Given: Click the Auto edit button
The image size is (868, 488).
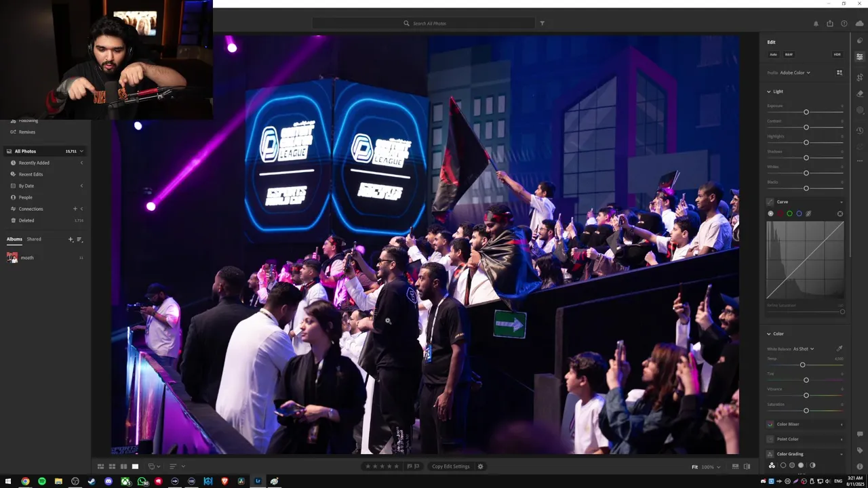Looking at the screenshot, I should point(773,54).
